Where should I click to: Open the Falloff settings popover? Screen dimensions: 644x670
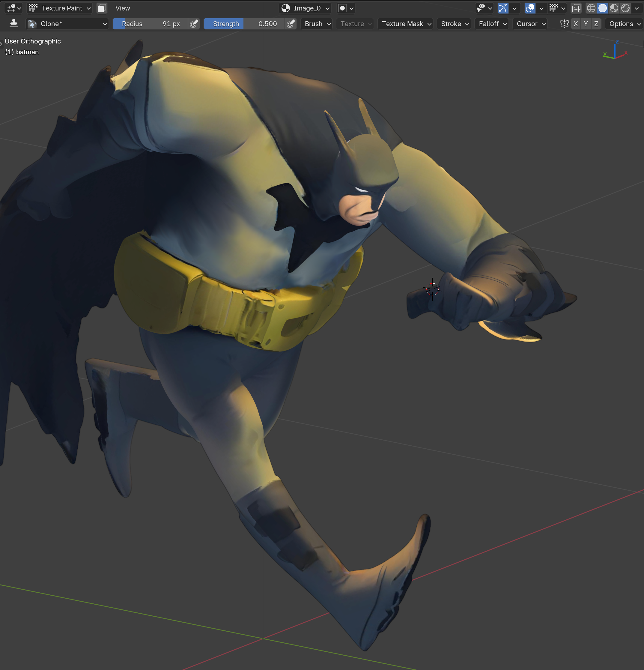coord(492,24)
